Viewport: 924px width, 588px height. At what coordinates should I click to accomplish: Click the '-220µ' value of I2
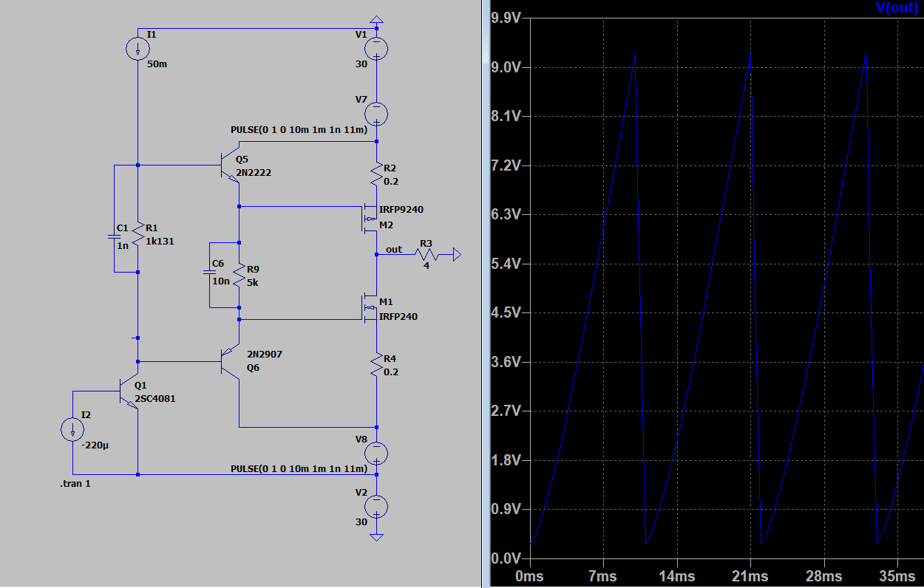coord(95,445)
